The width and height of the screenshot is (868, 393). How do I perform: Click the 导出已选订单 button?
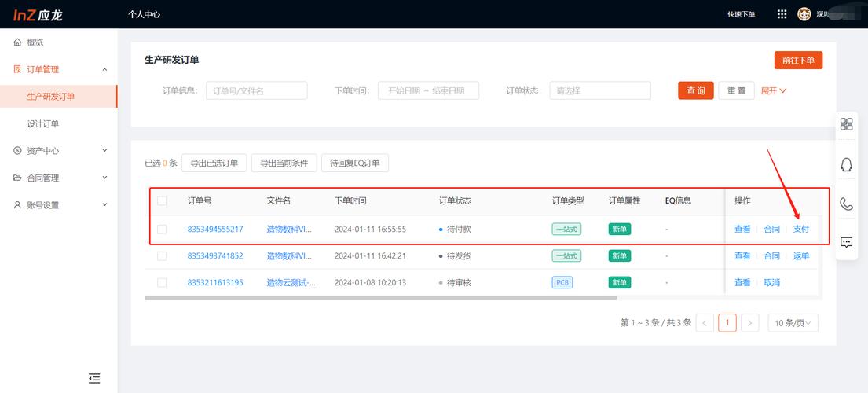tap(214, 163)
